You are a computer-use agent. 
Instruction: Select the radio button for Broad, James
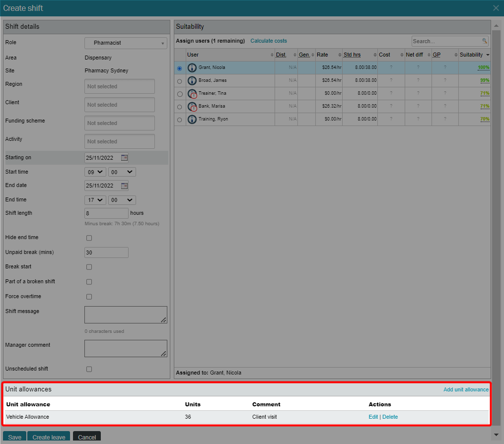[179, 81]
